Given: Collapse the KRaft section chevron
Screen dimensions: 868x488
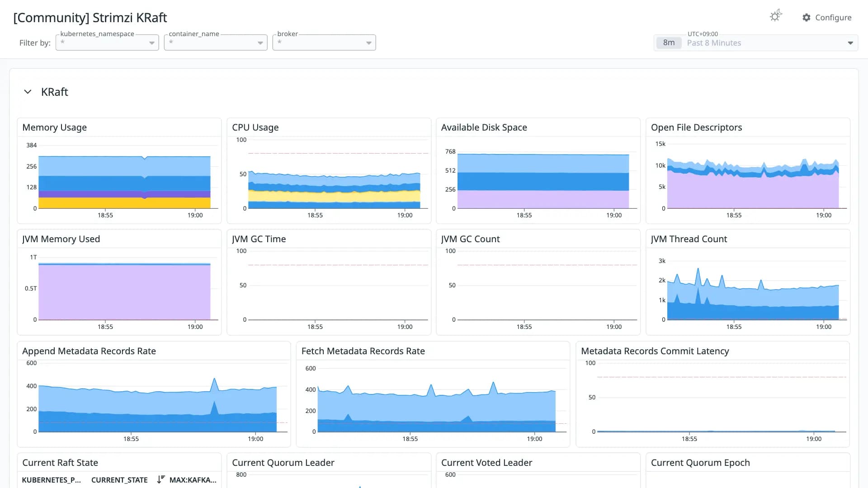Looking at the screenshot, I should [x=28, y=92].
